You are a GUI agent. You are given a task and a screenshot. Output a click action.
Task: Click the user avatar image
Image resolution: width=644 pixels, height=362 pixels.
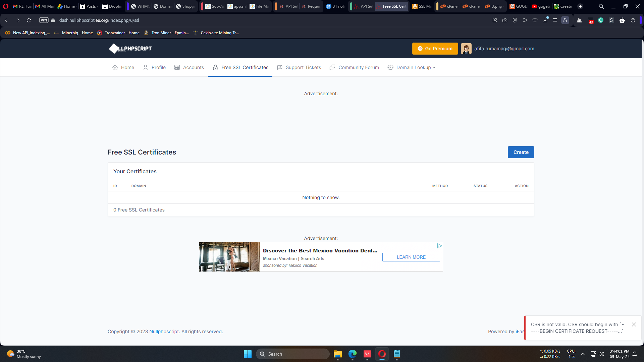tap(466, 49)
